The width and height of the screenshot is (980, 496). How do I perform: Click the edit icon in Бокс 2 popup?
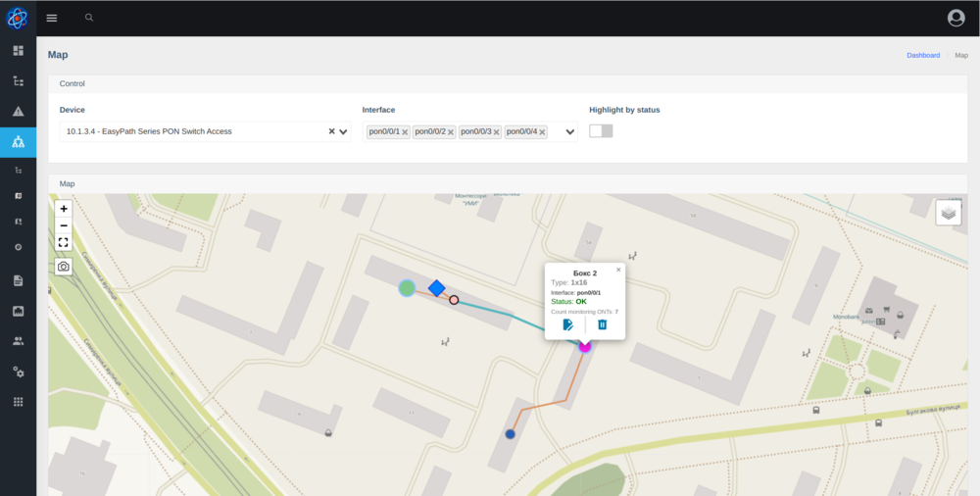(567, 324)
